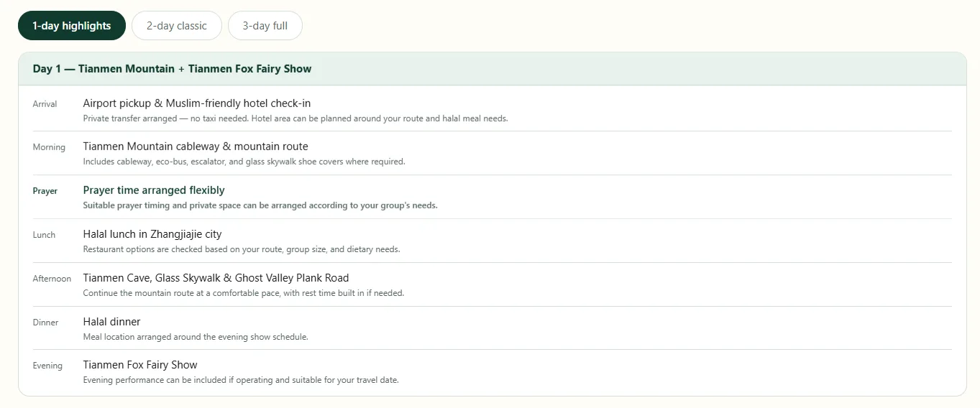Viewport: 980px width, 408px height.
Task: Click 'Continue the mountain route' description
Action: click(x=244, y=293)
